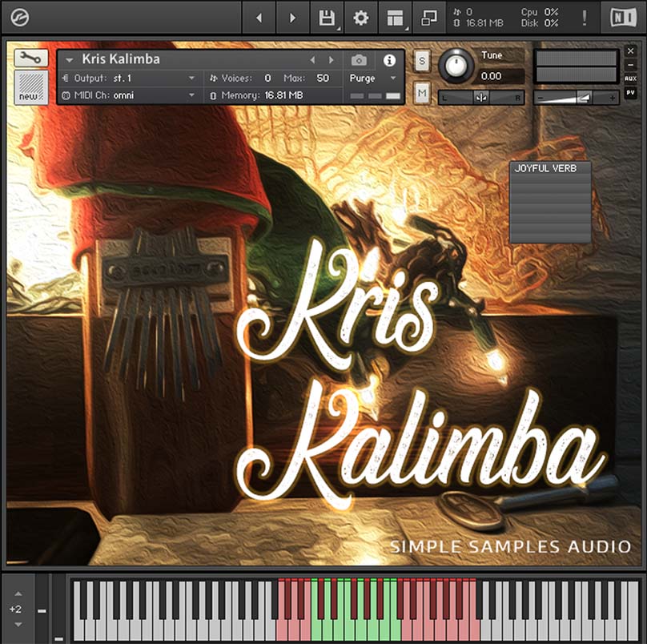Open the Purge dropdown menu
647x644 pixels.
(372, 78)
